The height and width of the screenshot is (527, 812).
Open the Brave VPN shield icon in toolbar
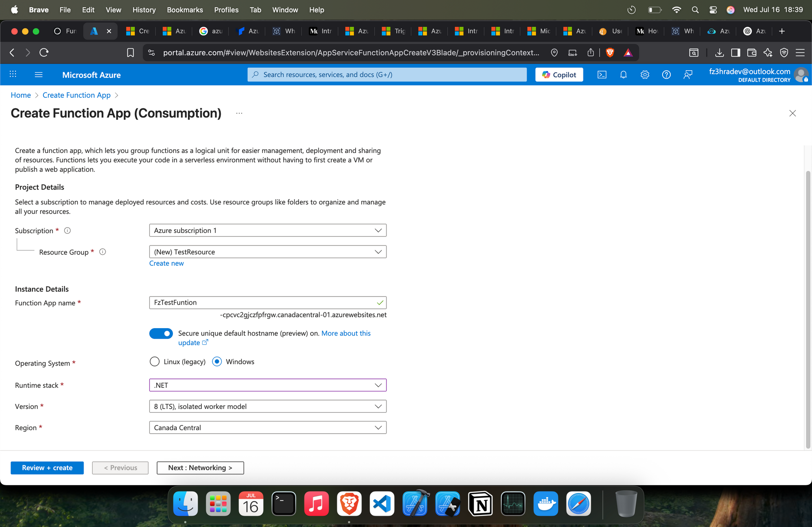784,52
